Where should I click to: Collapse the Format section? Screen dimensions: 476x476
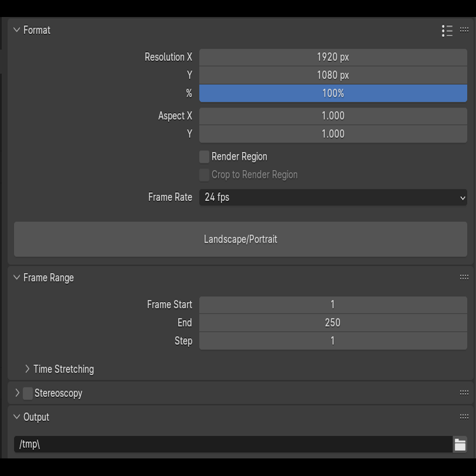[16, 30]
